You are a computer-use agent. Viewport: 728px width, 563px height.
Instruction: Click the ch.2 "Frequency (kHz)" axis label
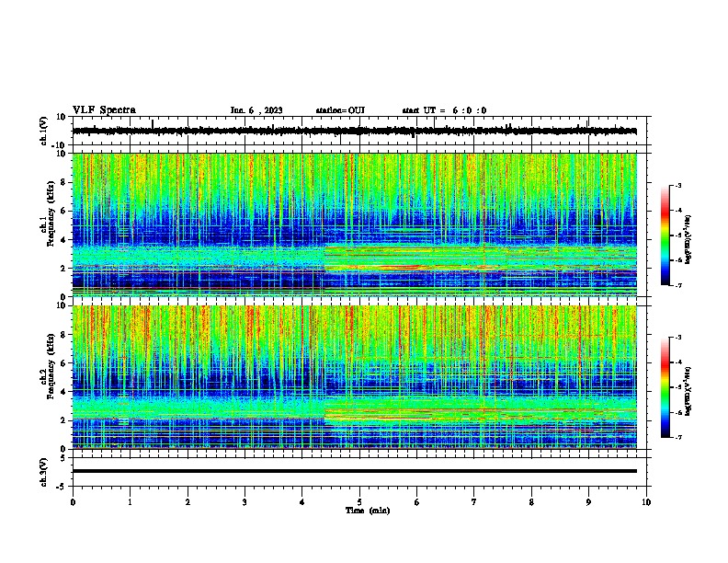[x=51, y=366]
